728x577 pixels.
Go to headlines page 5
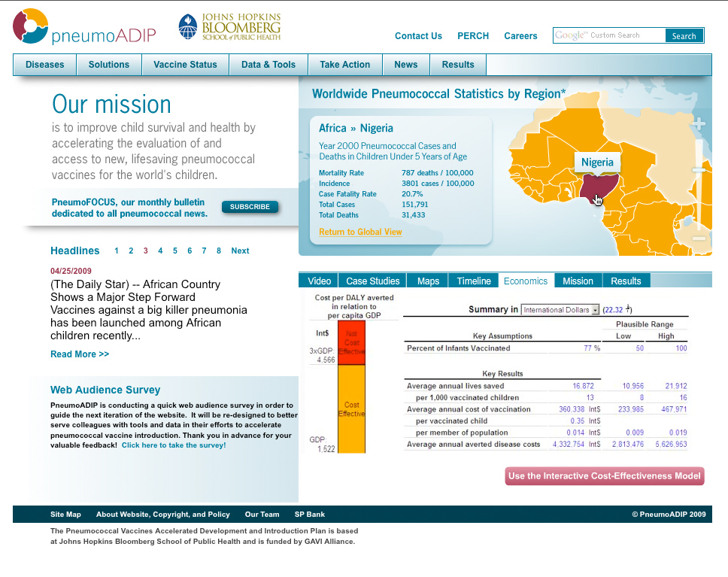175,251
